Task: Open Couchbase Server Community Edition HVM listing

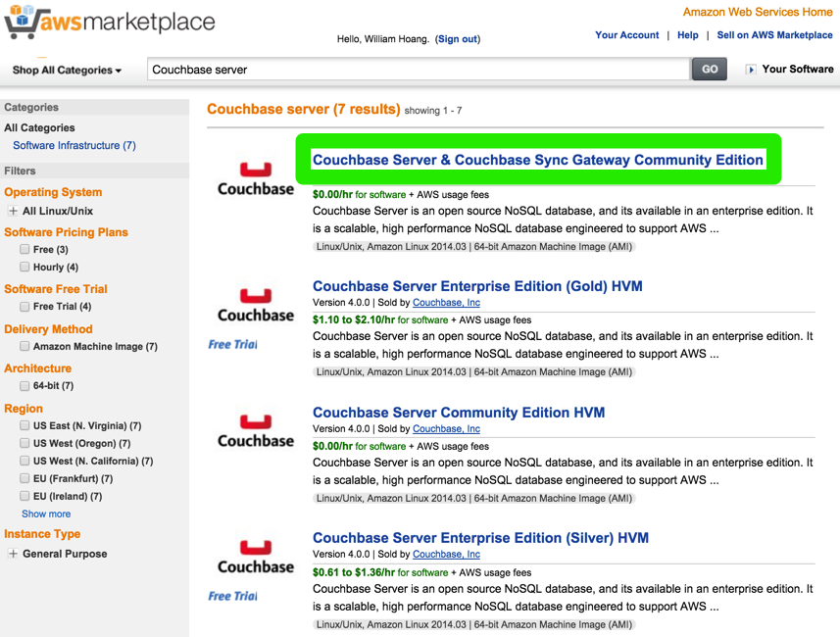Action: (459, 413)
